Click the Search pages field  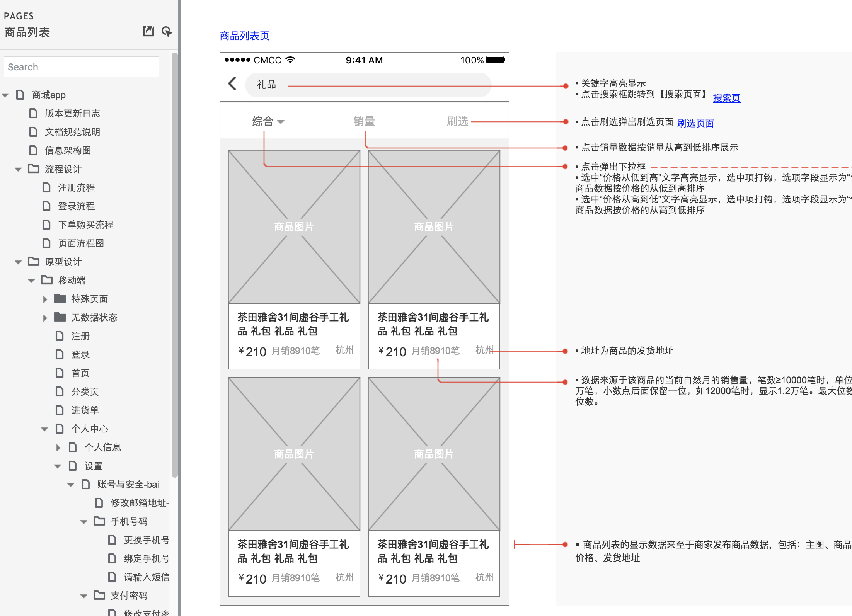(82, 67)
